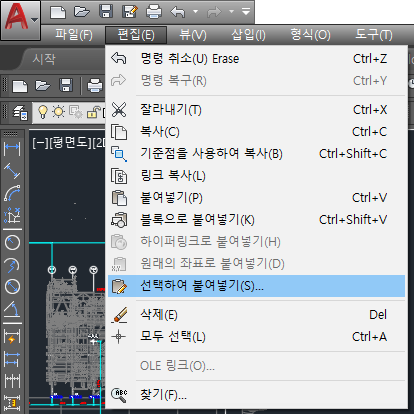Choose 붙여넣기(P)
This screenshot has height=414, width=414.
[256, 198]
